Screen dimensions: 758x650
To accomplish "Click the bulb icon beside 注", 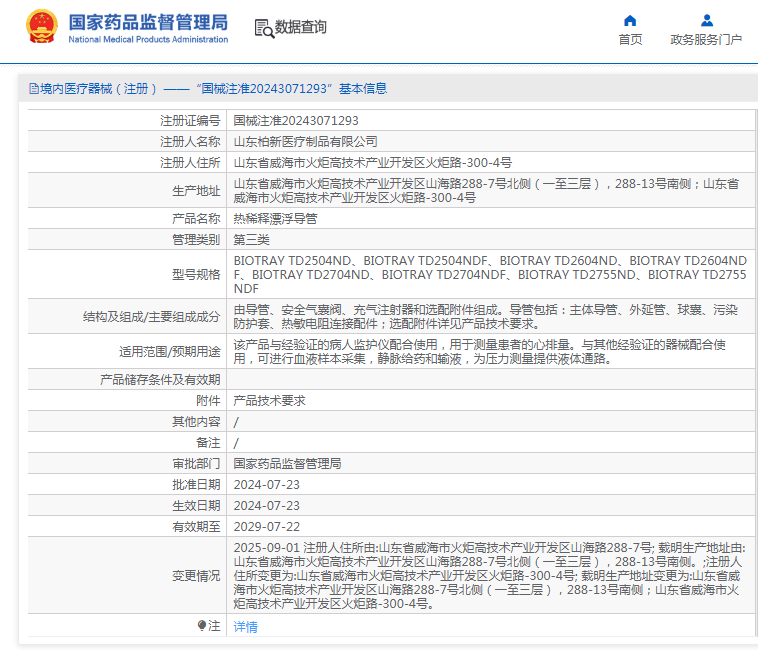I will pyautogui.click(x=202, y=625).
